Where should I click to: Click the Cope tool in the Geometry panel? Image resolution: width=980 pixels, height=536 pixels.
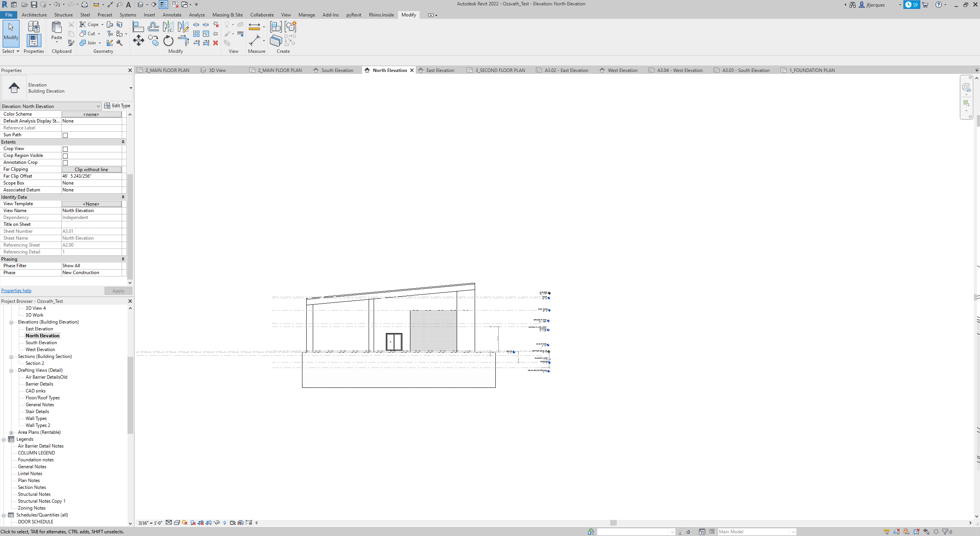(91, 24)
